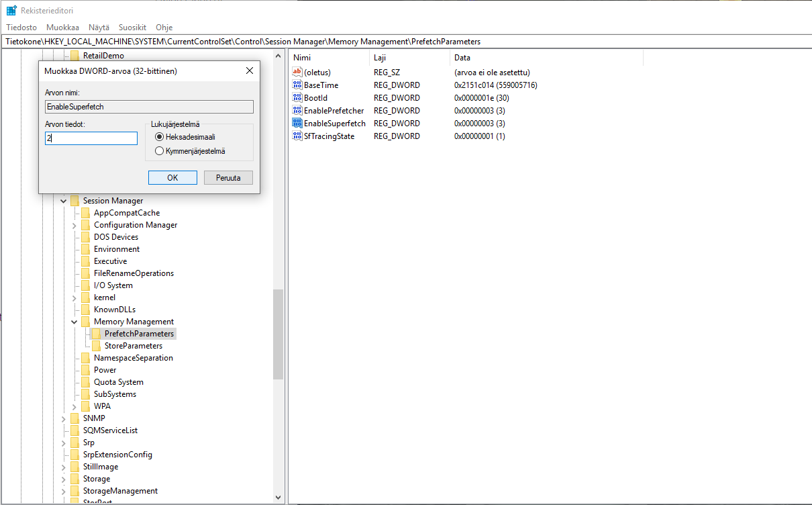
Task: Click the EnableSuperfetch DWORD value icon
Action: click(x=298, y=124)
